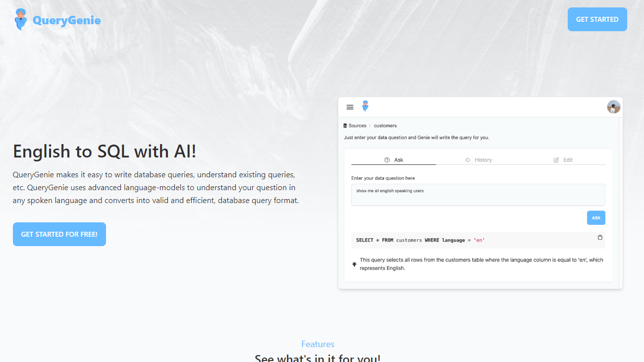This screenshot has width=644, height=362.
Task: Click the QueryGenie genie logo icon
Action: point(21,19)
